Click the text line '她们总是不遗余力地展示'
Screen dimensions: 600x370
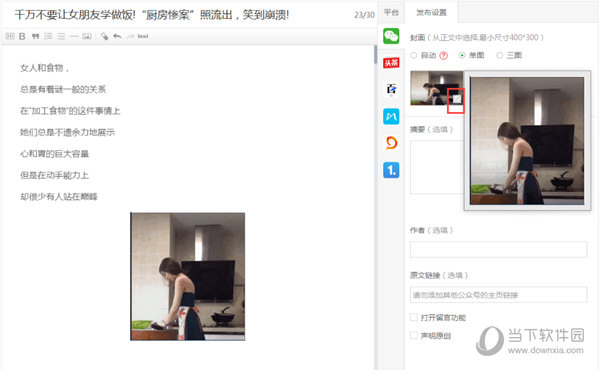point(67,132)
